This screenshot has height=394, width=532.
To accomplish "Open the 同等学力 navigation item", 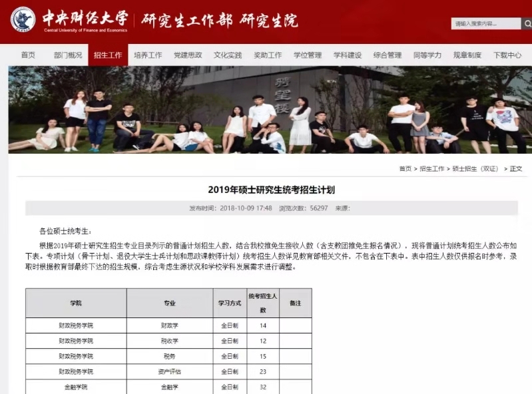I will (427, 55).
